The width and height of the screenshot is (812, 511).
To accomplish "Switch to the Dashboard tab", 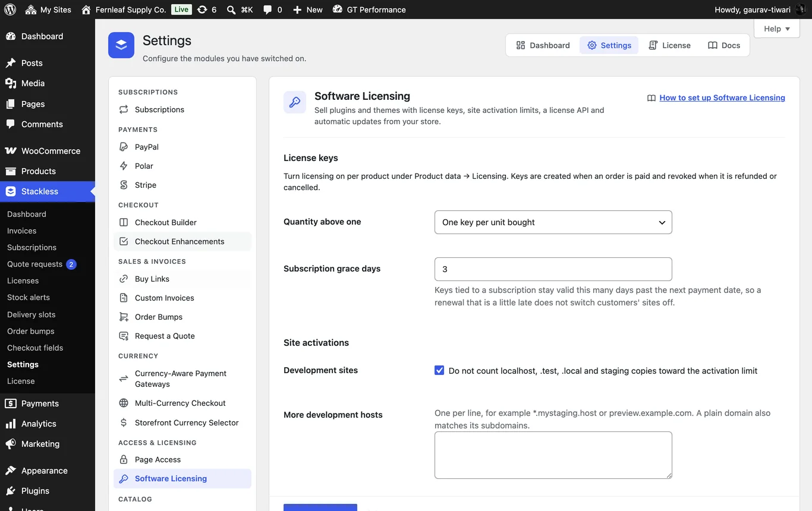I will click(x=543, y=45).
